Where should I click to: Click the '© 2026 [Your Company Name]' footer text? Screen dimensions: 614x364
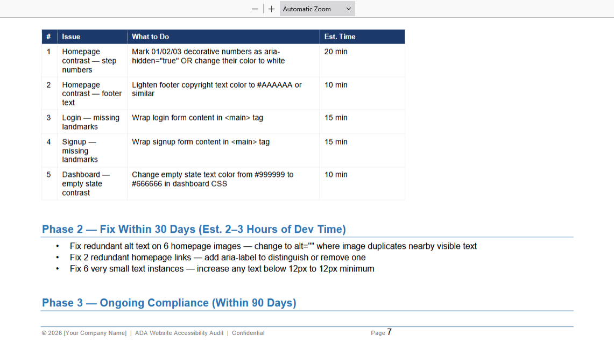84,333
